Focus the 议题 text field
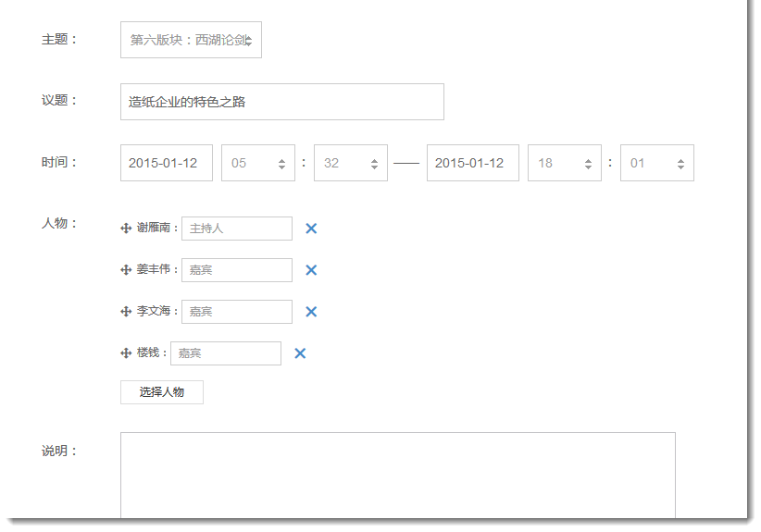The width and height of the screenshot is (761, 532). 281,102
